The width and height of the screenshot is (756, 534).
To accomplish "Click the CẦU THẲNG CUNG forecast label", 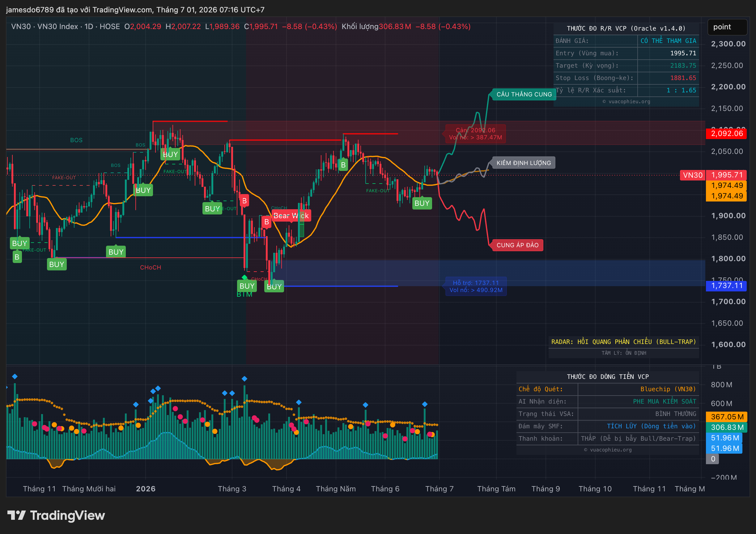I will point(524,94).
